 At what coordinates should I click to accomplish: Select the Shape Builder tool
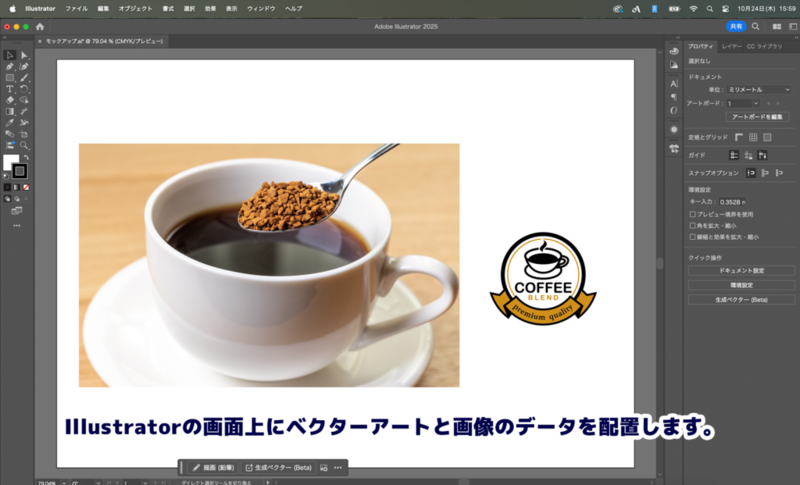24,100
